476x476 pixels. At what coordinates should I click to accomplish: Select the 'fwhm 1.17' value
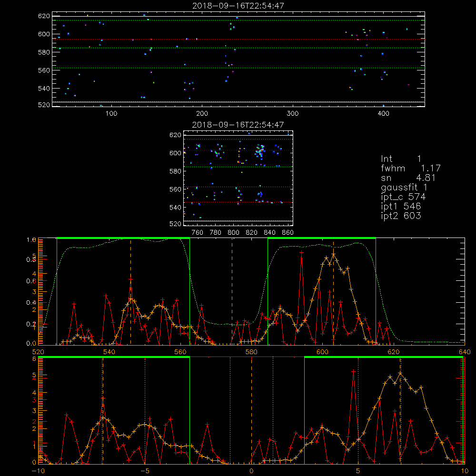411,168
